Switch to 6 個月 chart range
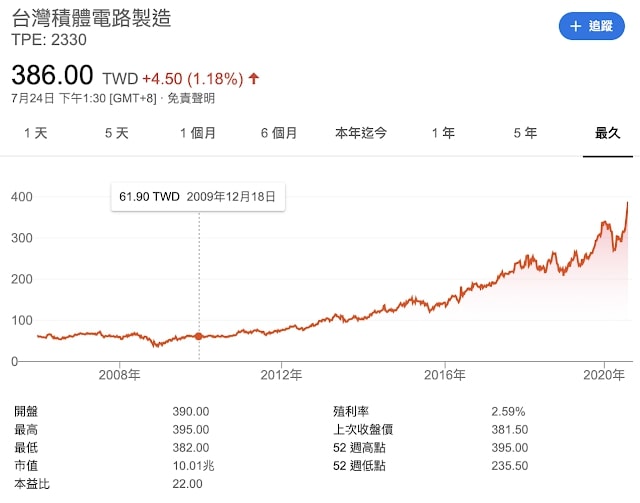 pyautogui.click(x=279, y=133)
